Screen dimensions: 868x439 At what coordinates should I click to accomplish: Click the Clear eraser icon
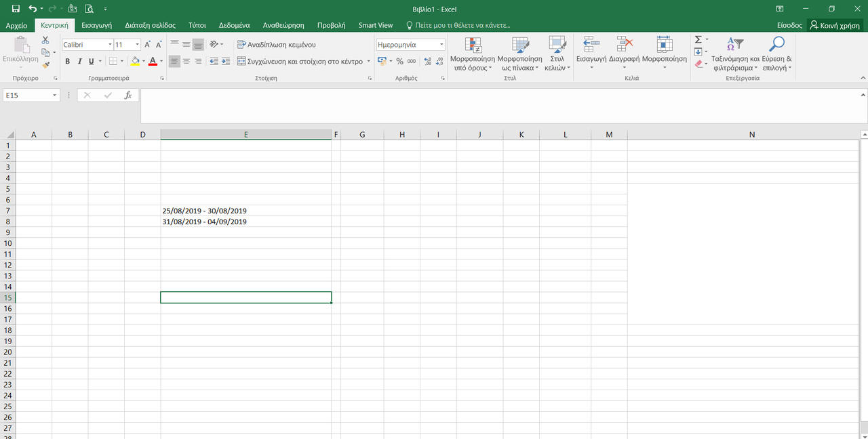pyautogui.click(x=698, y=64)
